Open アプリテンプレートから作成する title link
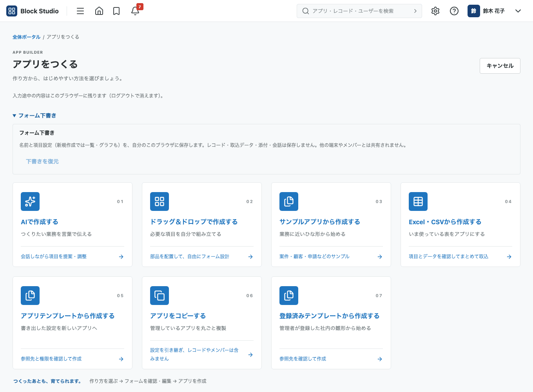 click(68, 316)
